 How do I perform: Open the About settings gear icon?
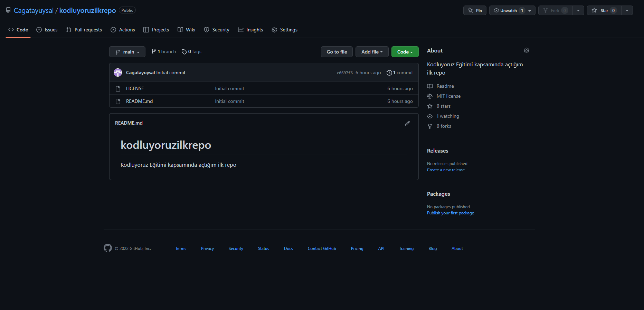[x=527, y=50]
